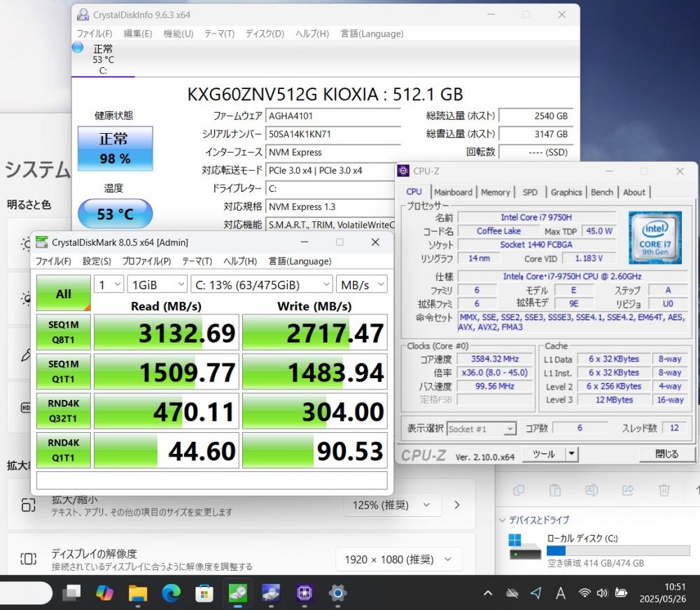The height and width of the screenshot is (610, 700).
Task: Open the 1920 × 1080 (推奨) resolution dropdown
Action: [x=399, y=559]
